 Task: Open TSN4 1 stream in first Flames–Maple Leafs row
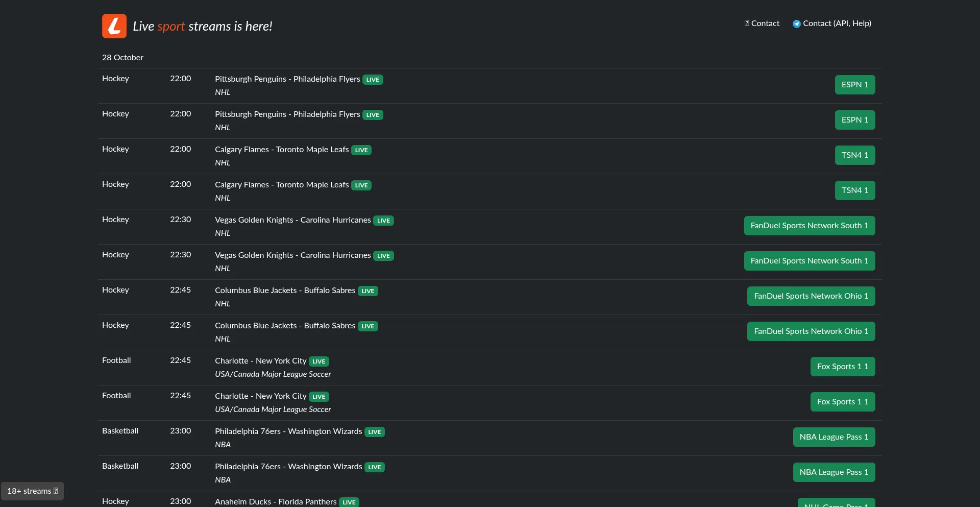click(855, 155)
